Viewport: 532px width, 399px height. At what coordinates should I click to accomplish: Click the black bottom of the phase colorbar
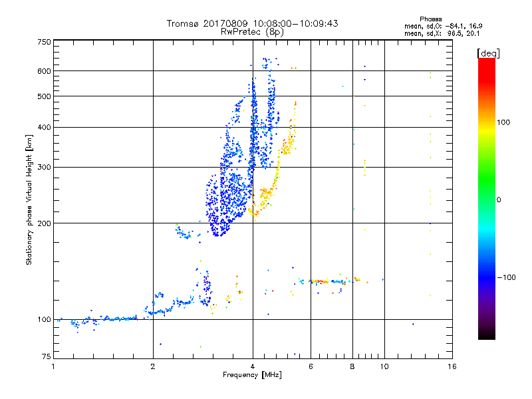[487, 334]
